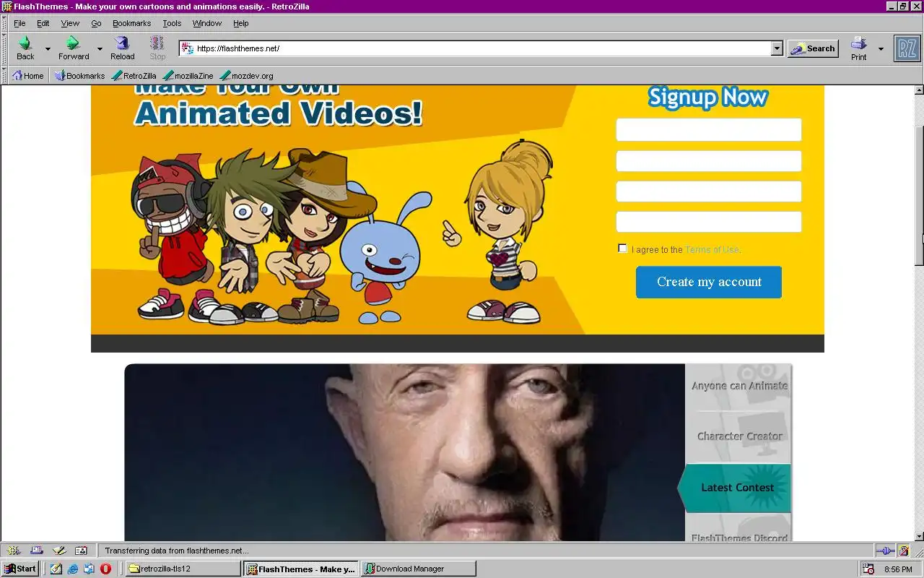Expand the address bar URL history dropdown

point(777,48)
